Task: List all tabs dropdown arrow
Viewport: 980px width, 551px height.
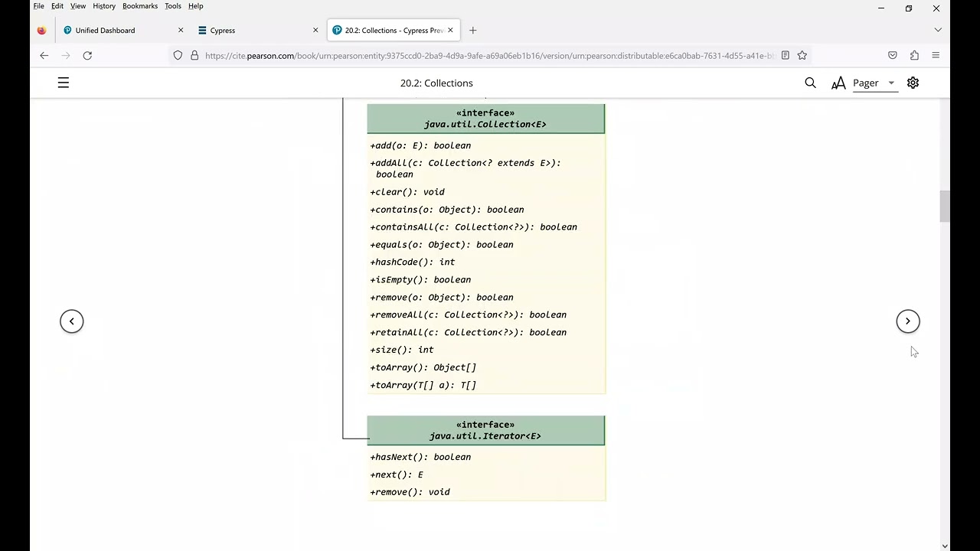Action: pos(938,30)
